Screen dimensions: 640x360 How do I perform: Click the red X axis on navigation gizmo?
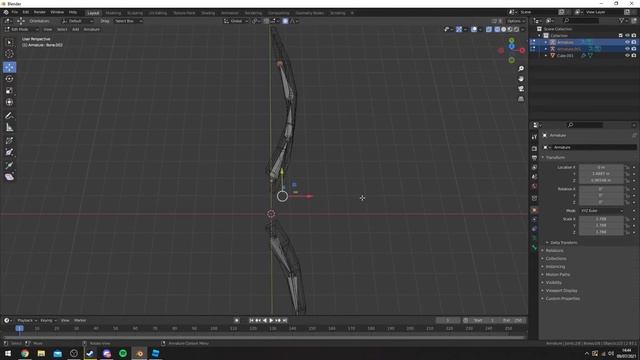tap(522, 51)
